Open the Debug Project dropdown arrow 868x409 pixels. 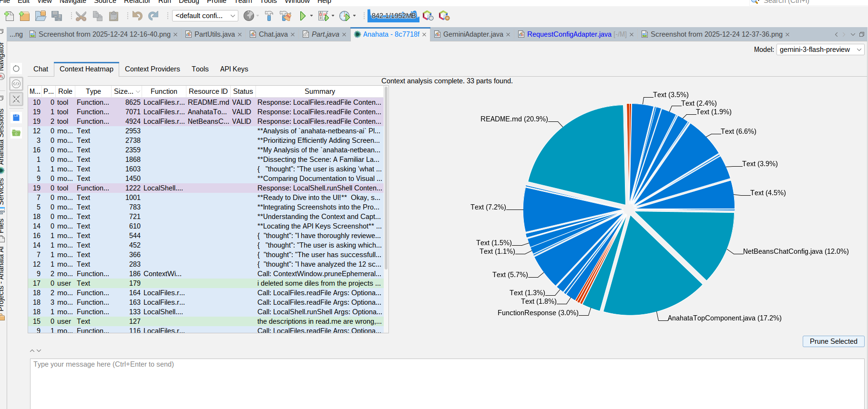pyautogui.click(x=333, y=16)
